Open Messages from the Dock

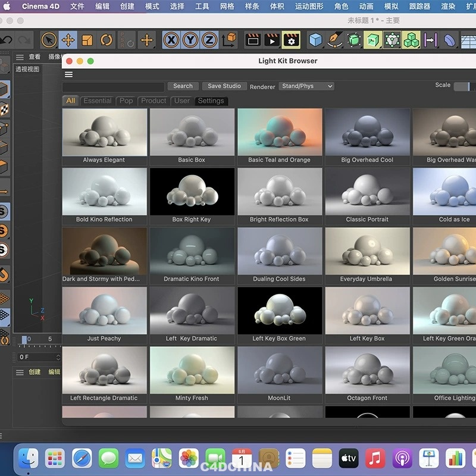(x=108, y=458)
